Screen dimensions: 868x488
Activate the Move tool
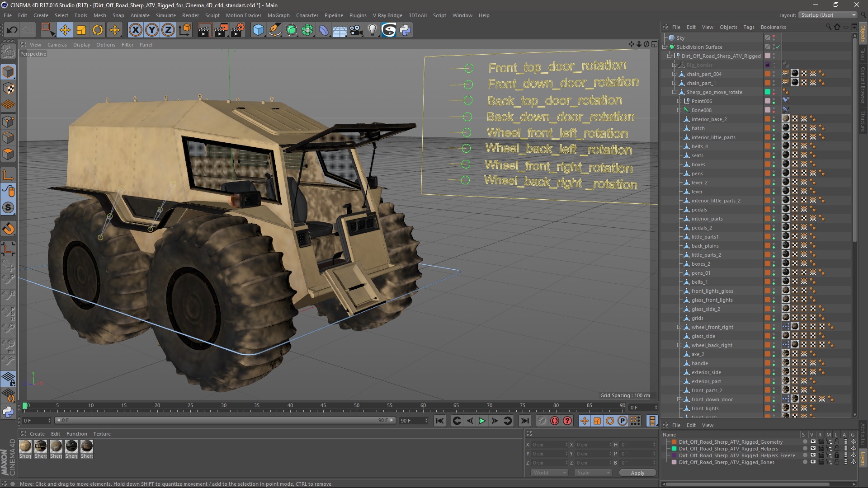65,30
